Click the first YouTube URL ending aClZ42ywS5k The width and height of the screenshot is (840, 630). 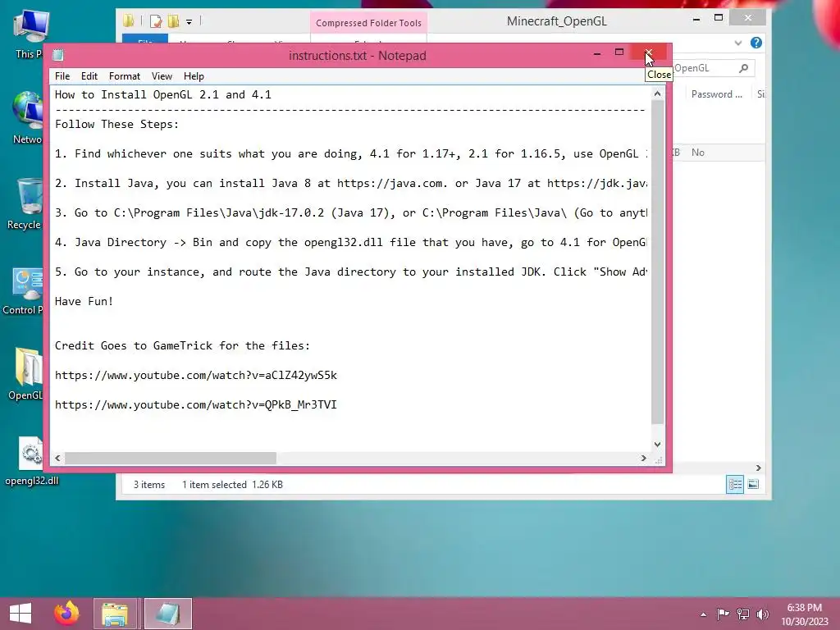coord(195,375)
